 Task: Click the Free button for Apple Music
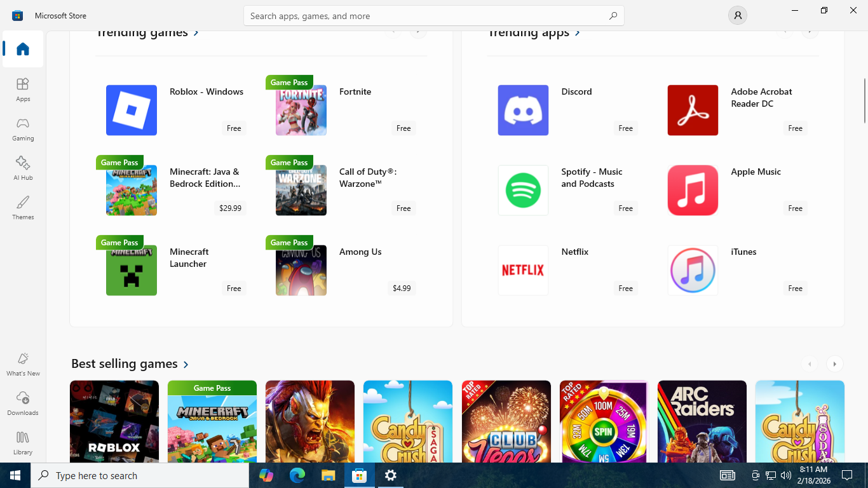click(x=796, y=208)
